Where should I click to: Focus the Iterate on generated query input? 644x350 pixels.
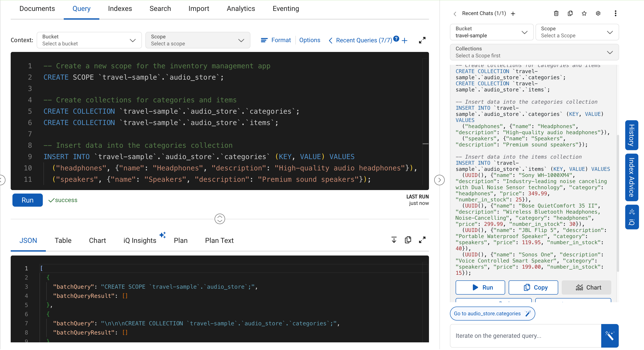click(x=525, y=336)
